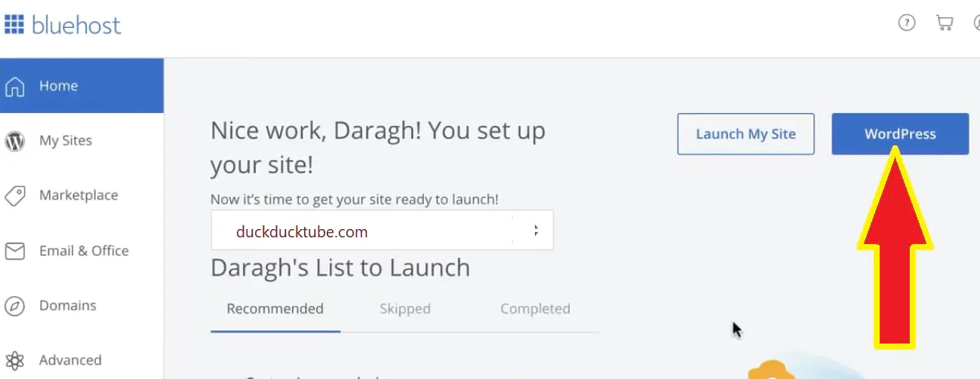Open the duckducktube.com site selector dropdown
The image size is (980, 379).
pyautogui.click(x=382, y=231)
